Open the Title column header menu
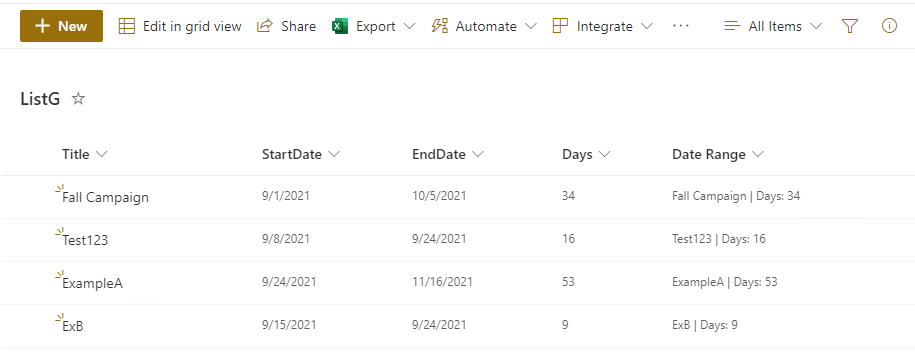 (x=85, y=155)
